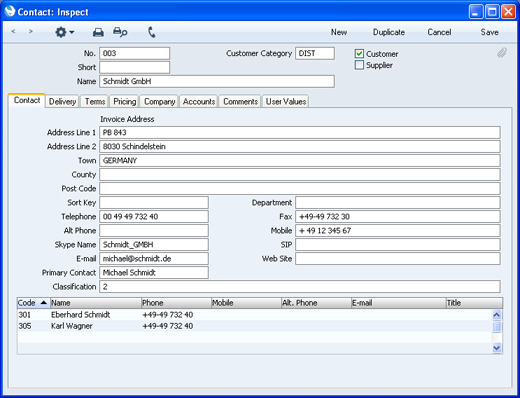
Task: Click the contact list E-mail column header
Action: click(399, 303)
